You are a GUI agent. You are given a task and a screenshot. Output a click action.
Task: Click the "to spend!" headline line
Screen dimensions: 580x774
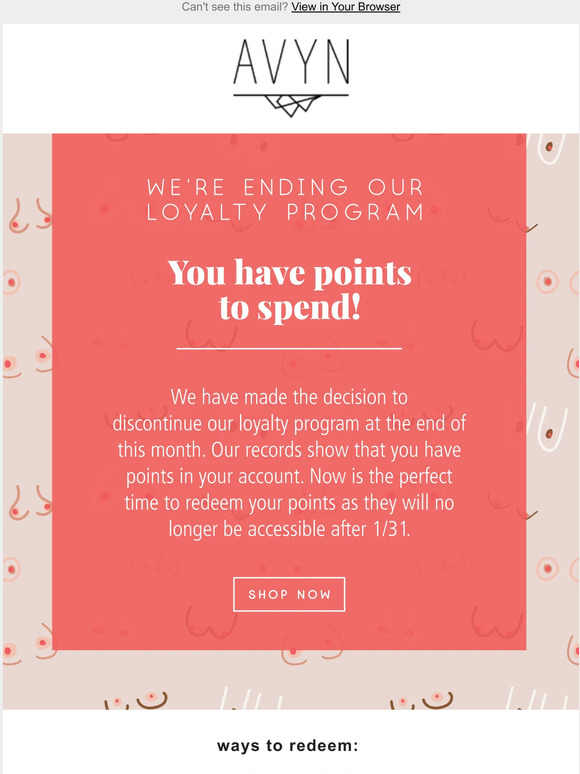pyautogui.click(x=290, y=308)
